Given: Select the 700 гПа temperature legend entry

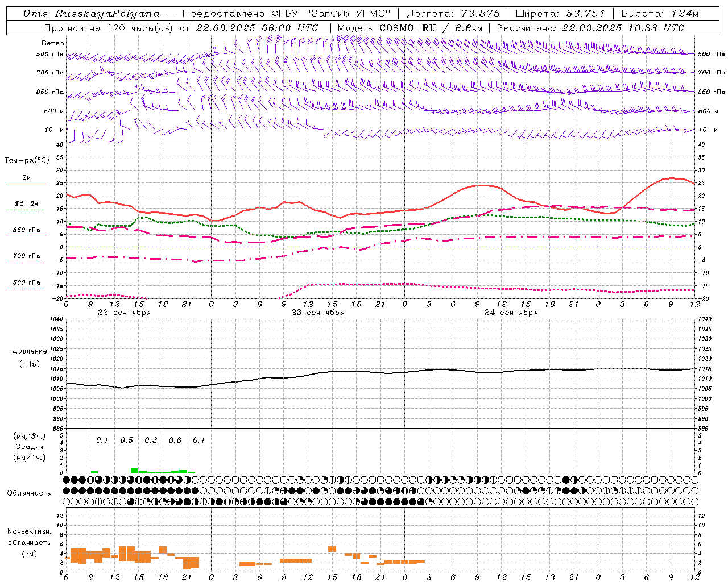Looking at the screenshot, I should coord(27,256).
